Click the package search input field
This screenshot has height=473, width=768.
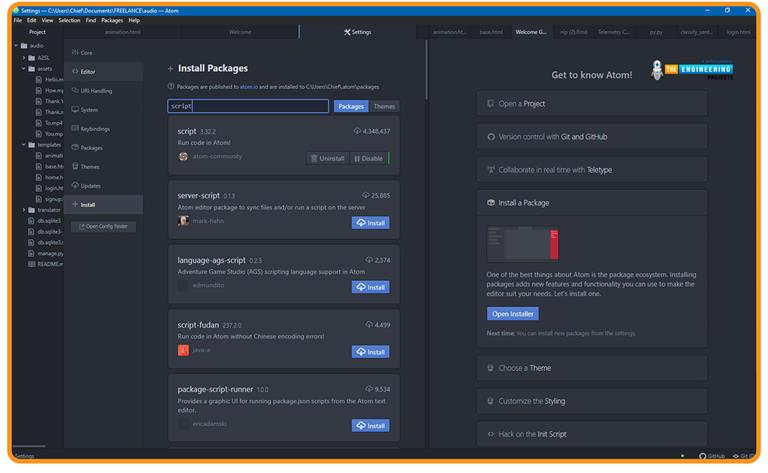247,106
